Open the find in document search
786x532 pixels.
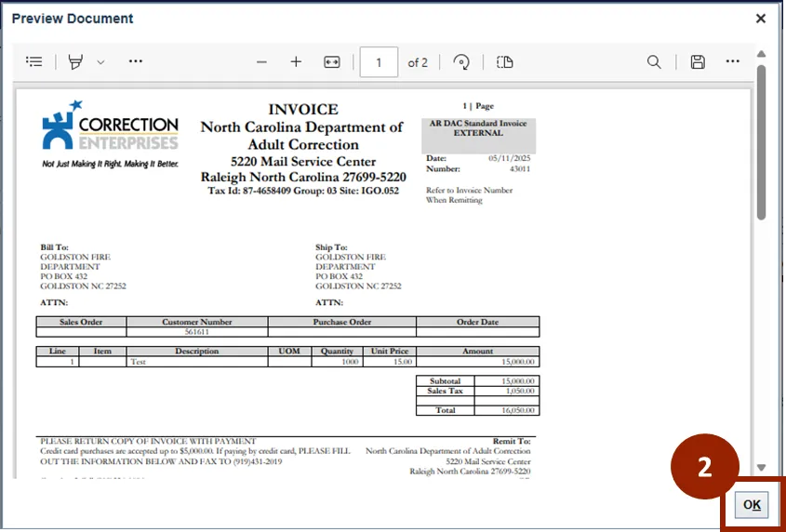[x=654, y=62]
